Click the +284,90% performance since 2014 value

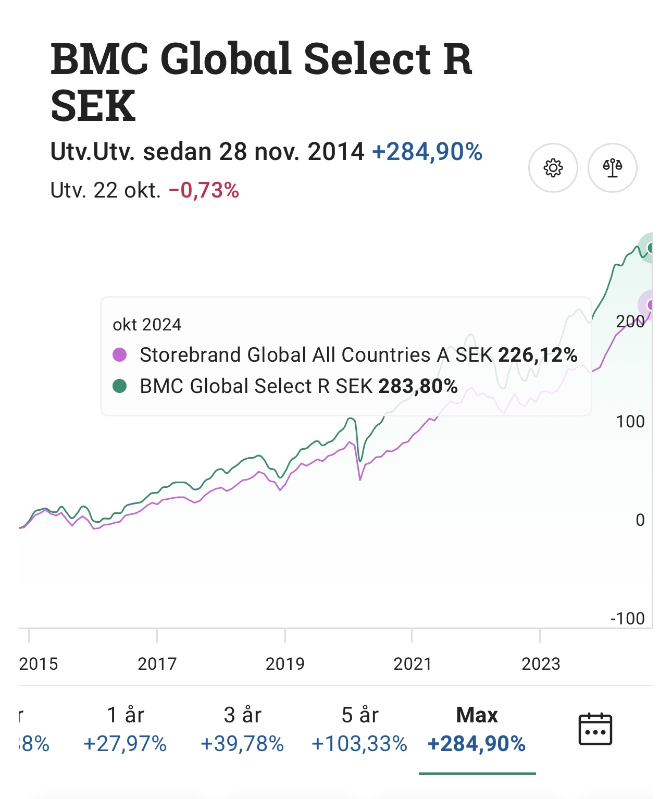coord(427,152)
